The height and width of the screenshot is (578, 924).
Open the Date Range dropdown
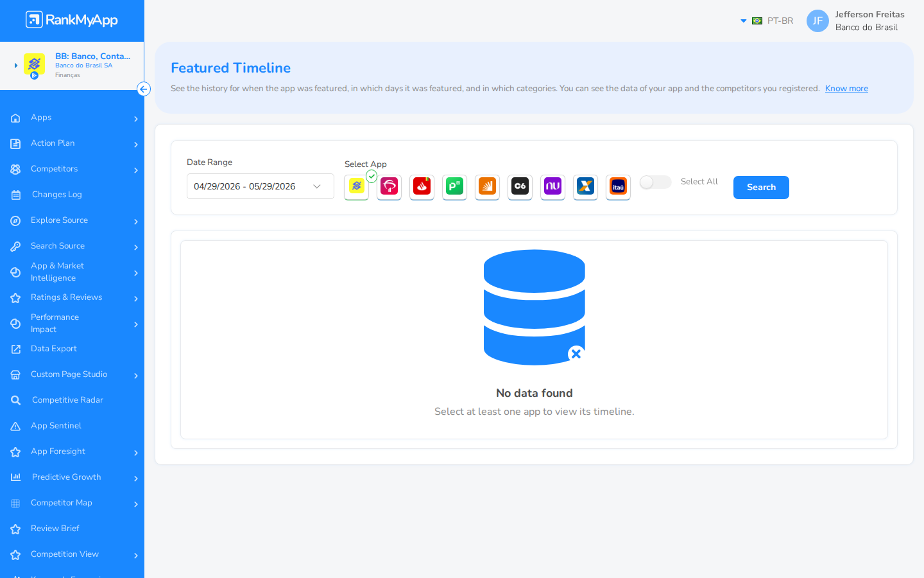(x=261, y=186)
